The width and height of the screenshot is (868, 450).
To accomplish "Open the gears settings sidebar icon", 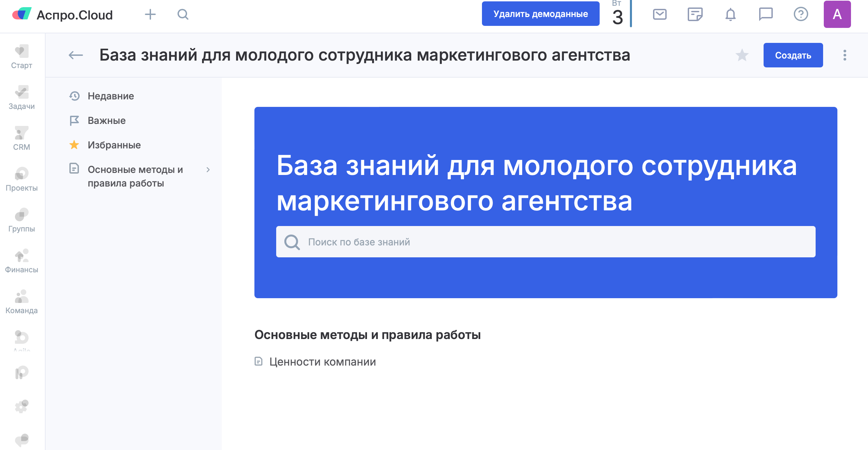I will click(x=22, y=406).
